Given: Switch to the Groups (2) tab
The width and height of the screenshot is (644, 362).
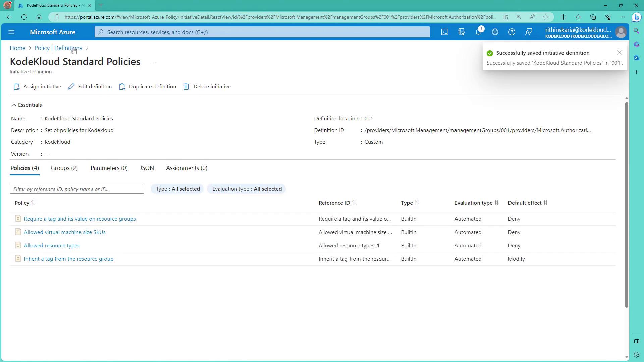Looking at the screenshot, I should [x=64, y=168].
